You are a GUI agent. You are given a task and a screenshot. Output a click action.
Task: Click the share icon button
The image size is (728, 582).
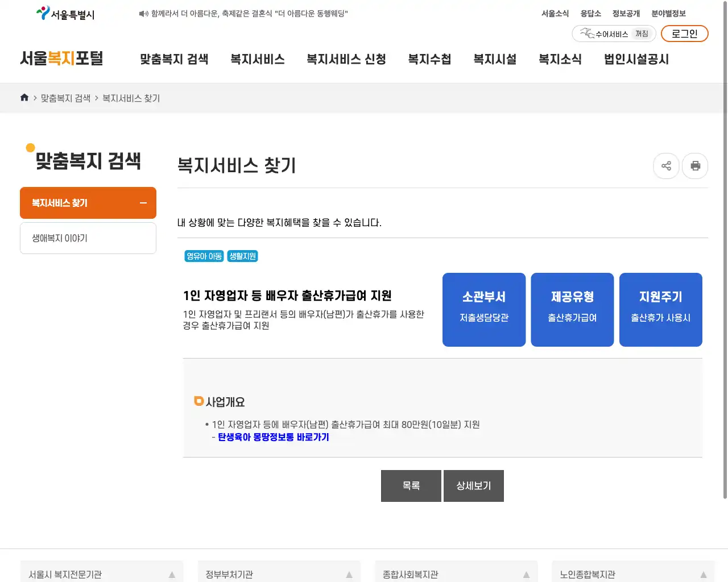(666, 166)
